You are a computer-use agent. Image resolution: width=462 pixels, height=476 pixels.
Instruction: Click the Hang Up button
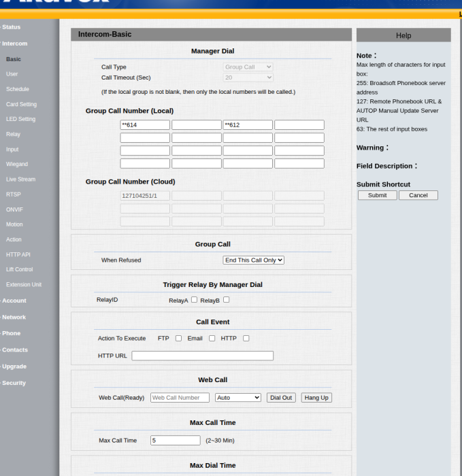point(316,398)
